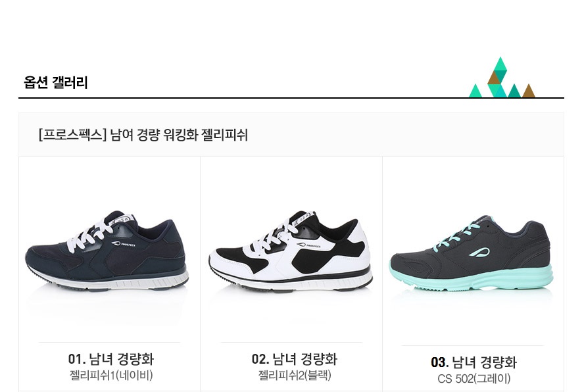Click the mint logo on gray shoe

coord(479,253)
